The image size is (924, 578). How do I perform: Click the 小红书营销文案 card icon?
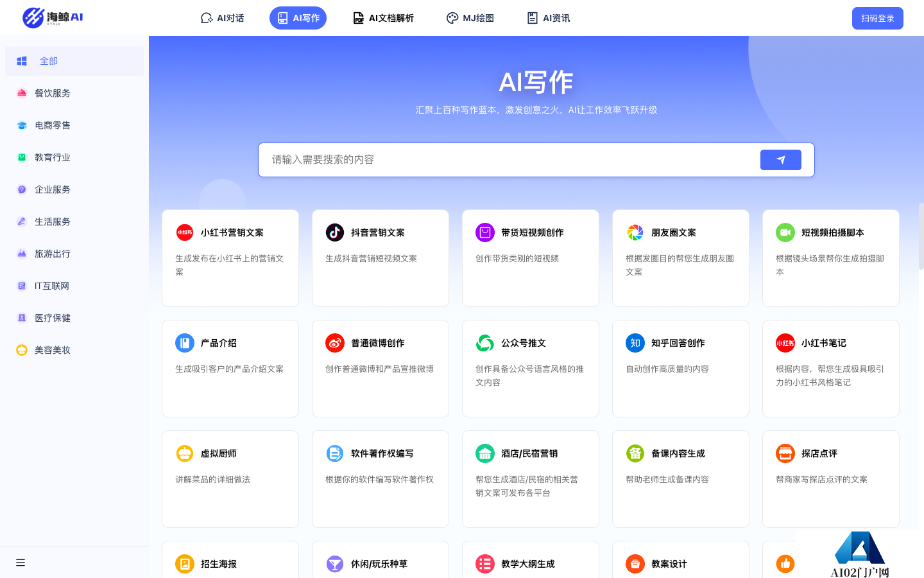[x=185, y=232]
